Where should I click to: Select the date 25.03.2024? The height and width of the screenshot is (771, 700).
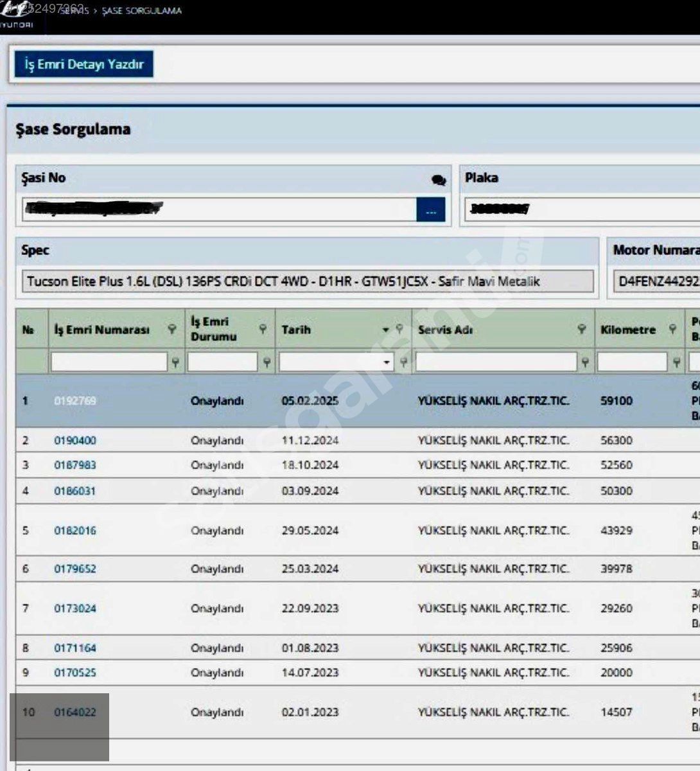pos(310,569)
